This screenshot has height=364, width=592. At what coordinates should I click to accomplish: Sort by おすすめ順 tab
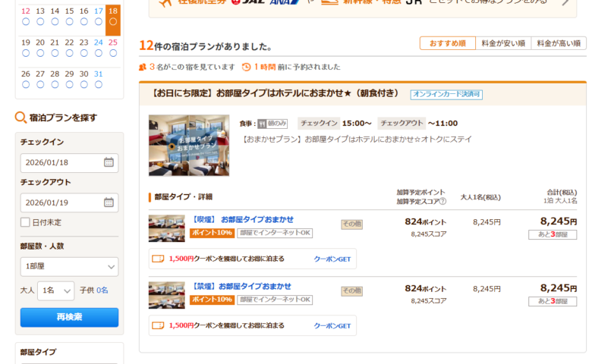coord(447,43)
